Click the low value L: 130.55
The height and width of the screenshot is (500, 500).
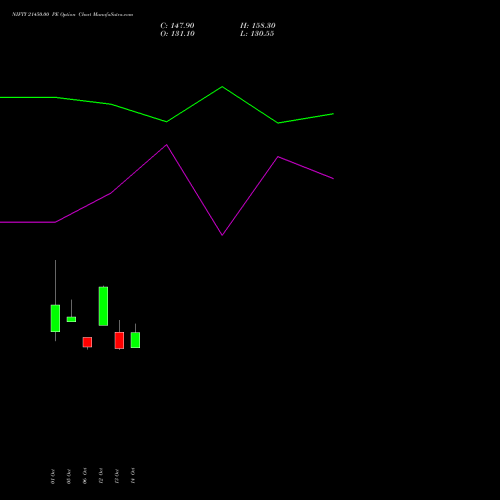point(257,34)
